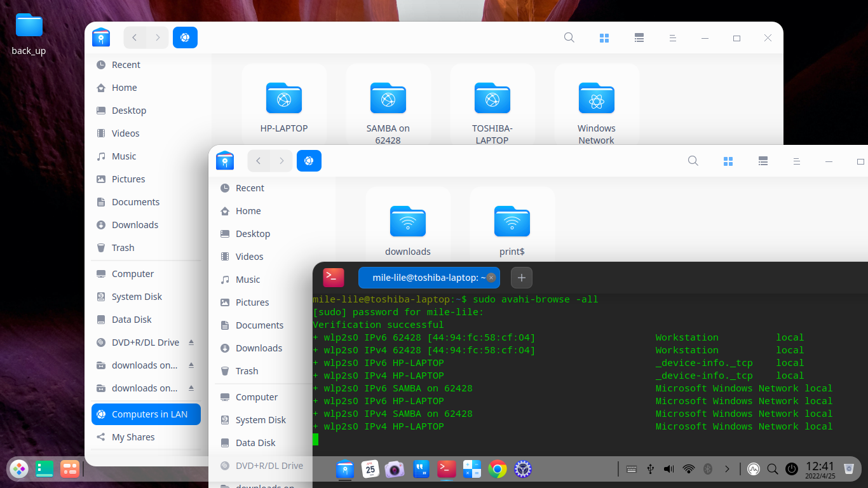Screen dimensions: 868x488
Task: Select the mile-lile@toshiba-laptop terminal tab
Action: tap(429, 278)
